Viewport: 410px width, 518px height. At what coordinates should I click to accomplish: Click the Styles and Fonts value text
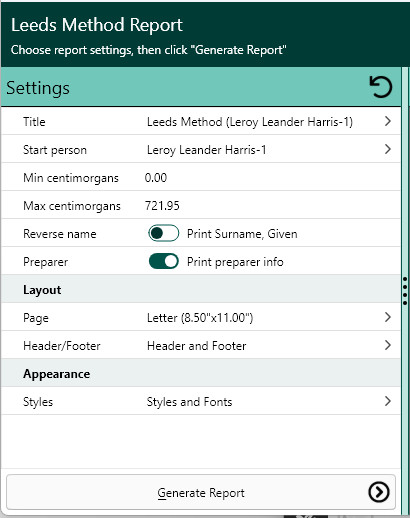click(189, 402)
